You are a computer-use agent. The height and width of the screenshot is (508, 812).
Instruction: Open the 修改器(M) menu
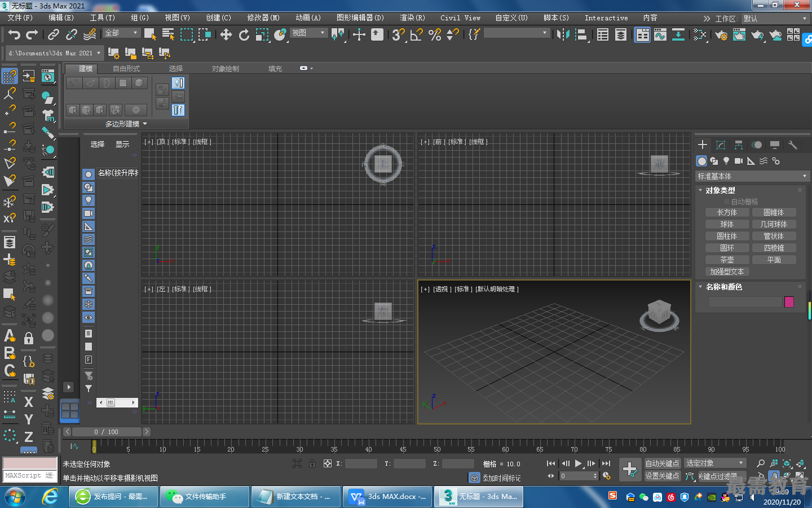(x=263, y=18)
